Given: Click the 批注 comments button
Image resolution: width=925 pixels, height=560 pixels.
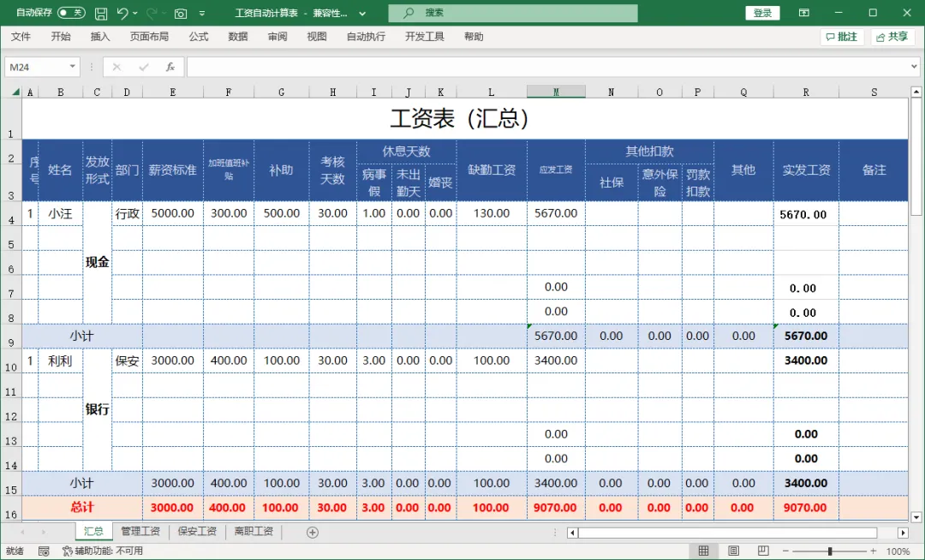Looking at the screenshot, I should pyautogui.click(x=842, y=37).
